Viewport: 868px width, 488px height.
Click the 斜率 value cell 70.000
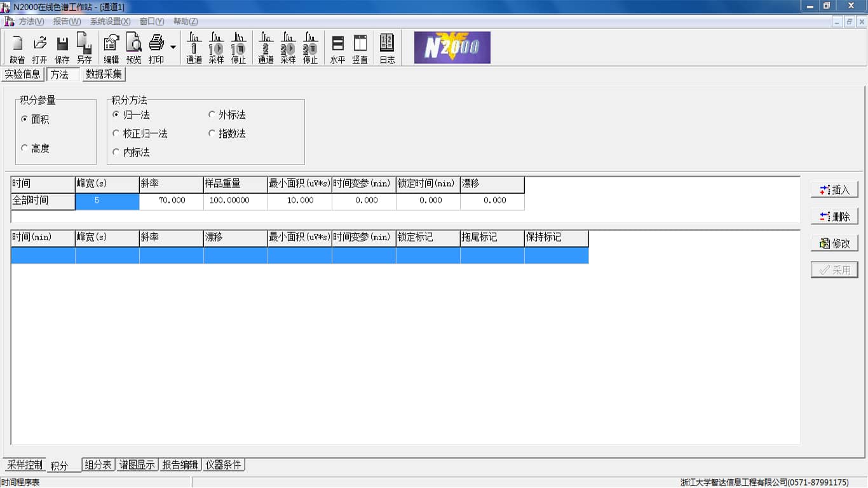point(172,201)
